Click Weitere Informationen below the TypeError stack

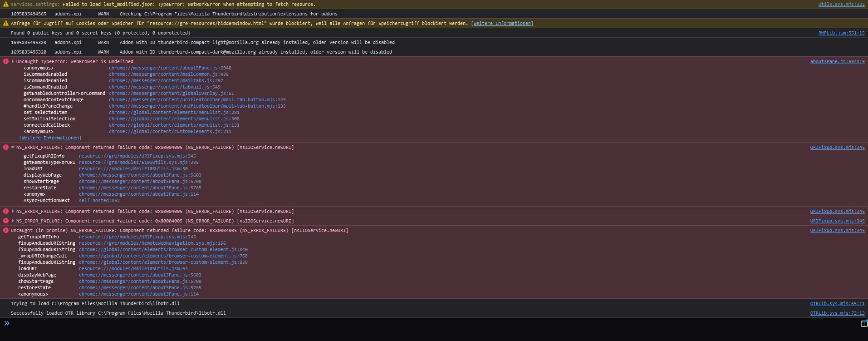(x=50, y=138)
